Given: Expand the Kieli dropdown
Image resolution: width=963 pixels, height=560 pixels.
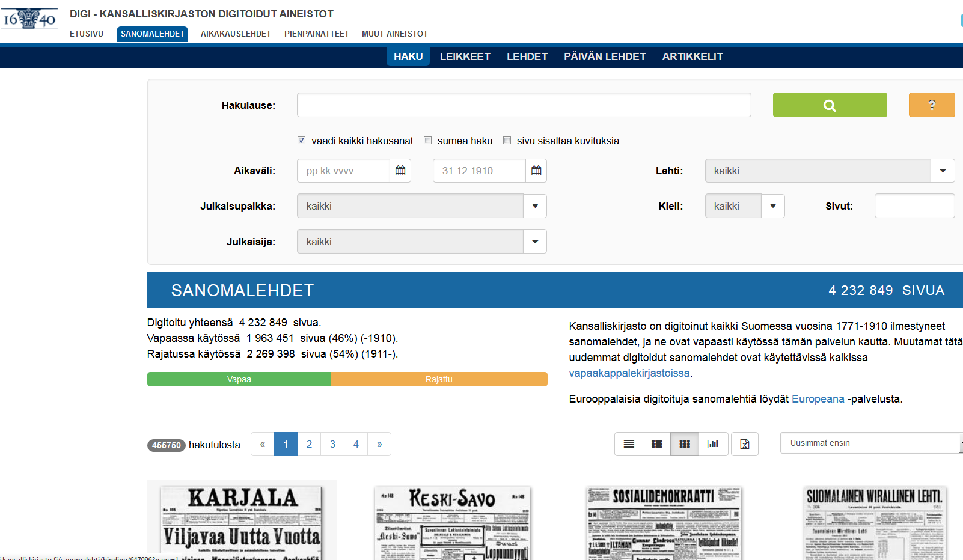Looking at the screenshot, I should (x=773, y=206).
